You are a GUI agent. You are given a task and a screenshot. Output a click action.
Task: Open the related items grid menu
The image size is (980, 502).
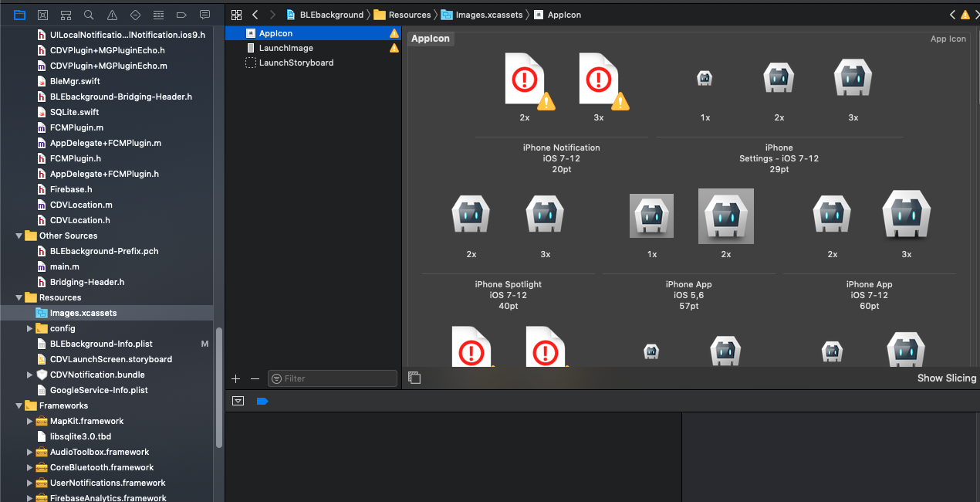point(236,15)
